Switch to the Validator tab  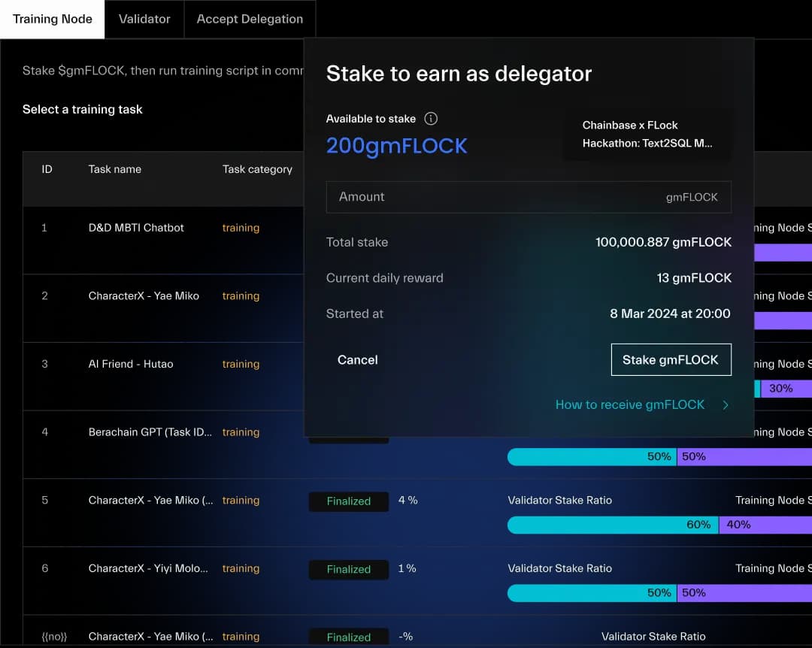point(144,19)
